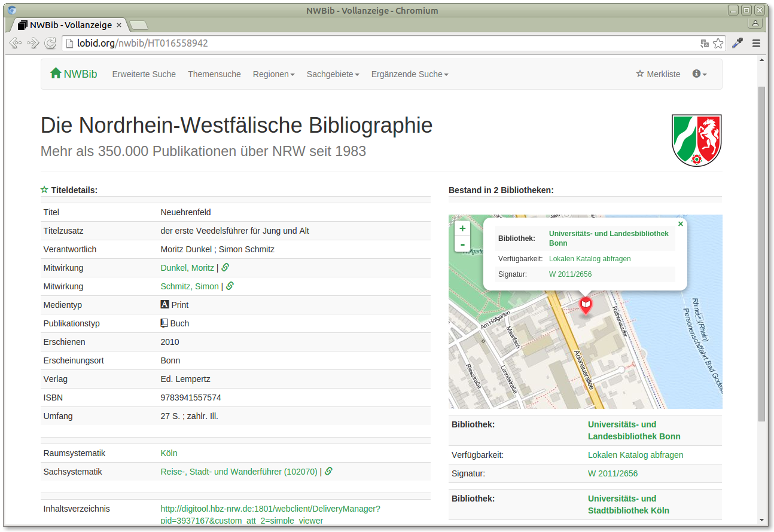Click the user profile icon in tab bar
This screenshot has height=532, width=774.
click(755, 23)
